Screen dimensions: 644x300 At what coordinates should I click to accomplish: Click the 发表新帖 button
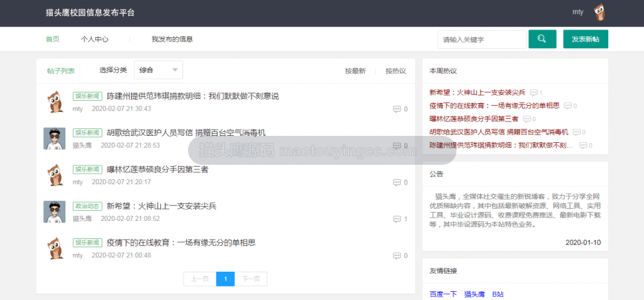tap(586, 39)
